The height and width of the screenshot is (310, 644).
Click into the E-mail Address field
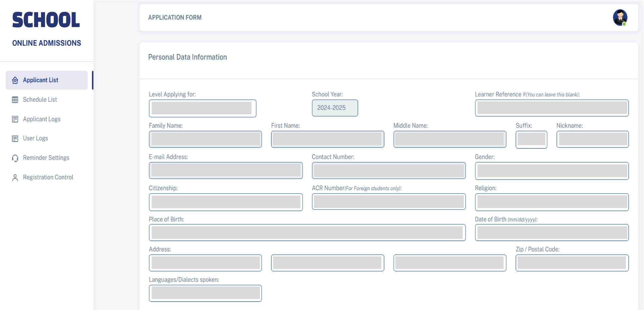225,171
